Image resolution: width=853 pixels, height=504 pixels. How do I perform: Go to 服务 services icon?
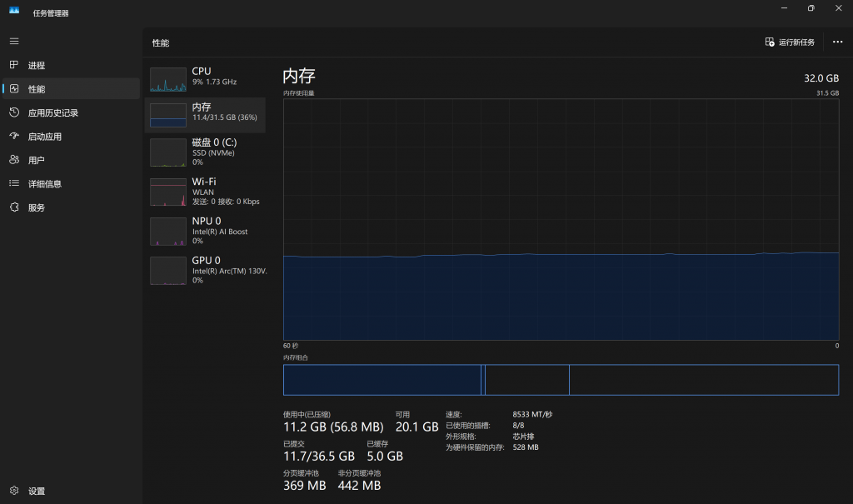pyautogui.click(x=14, y=207)
